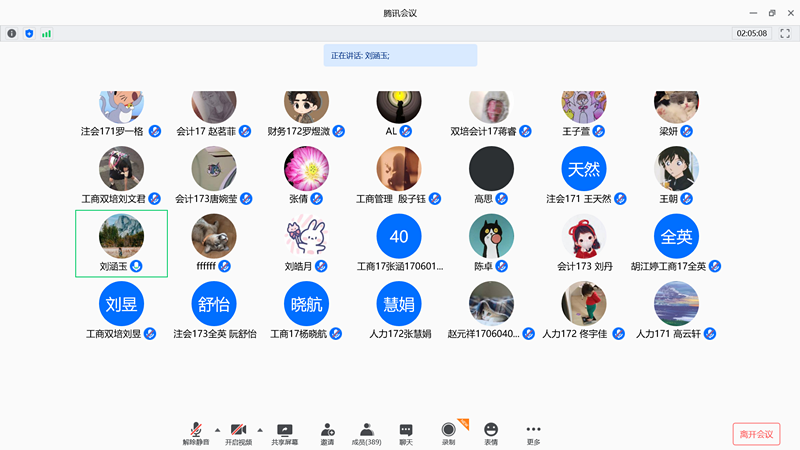
Task: Select speaking participant 刘涵玉's highlighted tile
Action: click(x=121, y=242)
